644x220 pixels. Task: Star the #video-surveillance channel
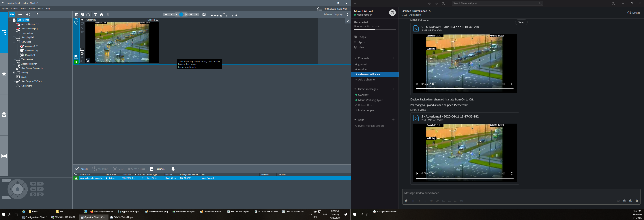pyautogui.click(x=430, y=11)
